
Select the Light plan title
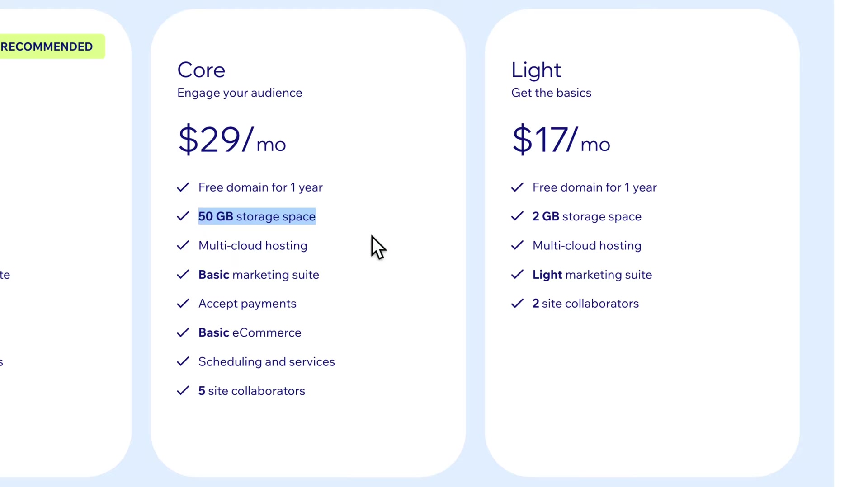(536, 70)
